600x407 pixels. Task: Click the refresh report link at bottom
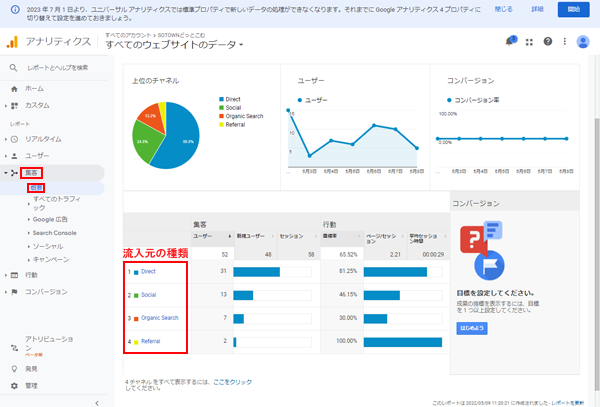pos(568,403)
